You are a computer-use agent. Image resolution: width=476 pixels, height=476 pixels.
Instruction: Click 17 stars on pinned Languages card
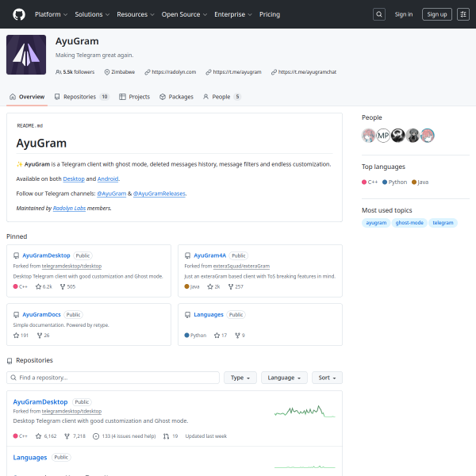(x=221, y=335)
